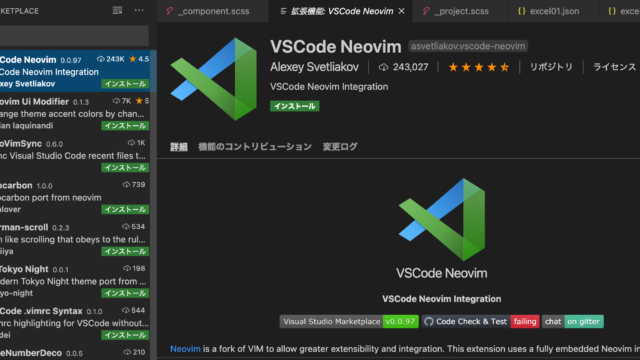Open VimSync 0.6.0 extension entry
This screenshot has width=640, height=360.
tap(75, 155)
